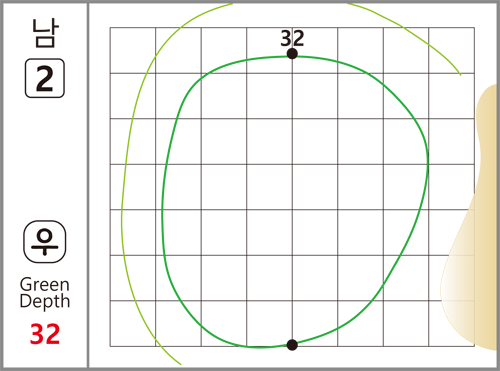Click the black 32 label above the green

(292, 38)
